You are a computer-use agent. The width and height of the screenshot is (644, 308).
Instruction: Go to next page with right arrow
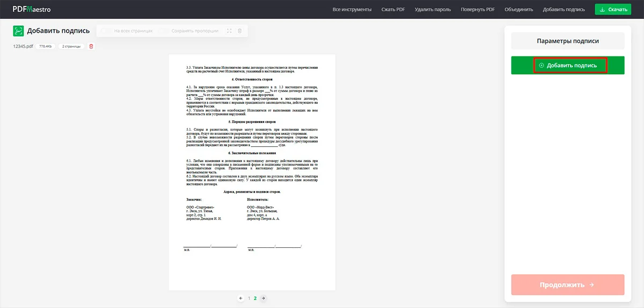(x=263, y=298)
